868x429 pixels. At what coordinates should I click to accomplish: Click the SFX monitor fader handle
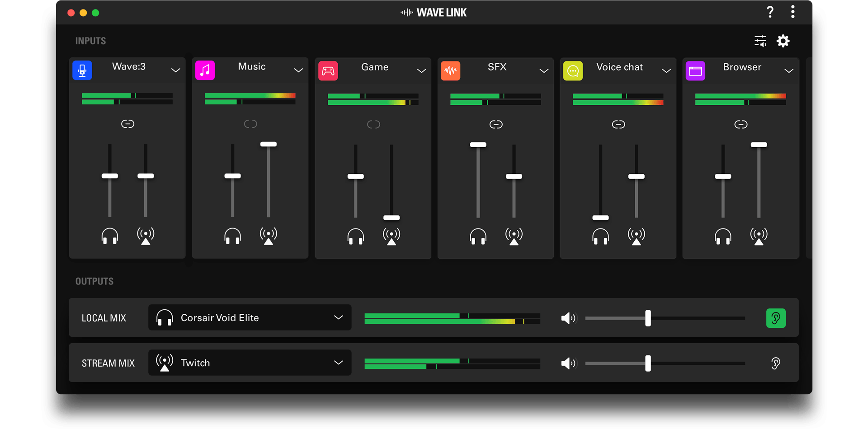click(478, 145)
